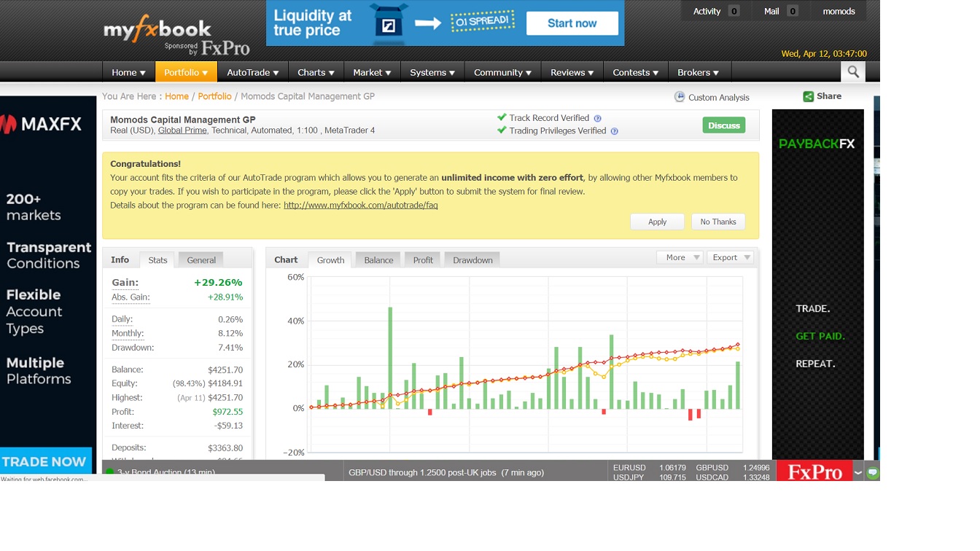This screenshot has height=551, width=980.
Task: Open the Systems dropdown menu
Action: click(x=432, y=72)
